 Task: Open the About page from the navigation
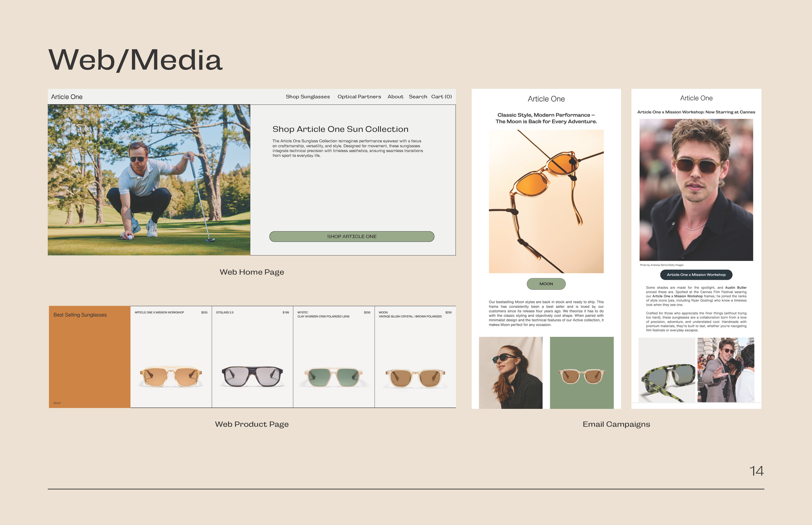pyautogui.click(x=395, y=96)
